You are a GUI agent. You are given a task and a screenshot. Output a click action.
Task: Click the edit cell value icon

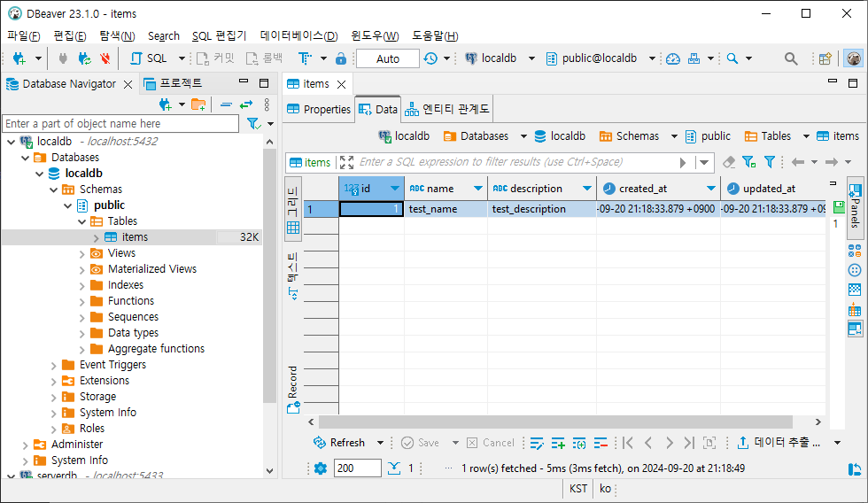tap(537, 443)
